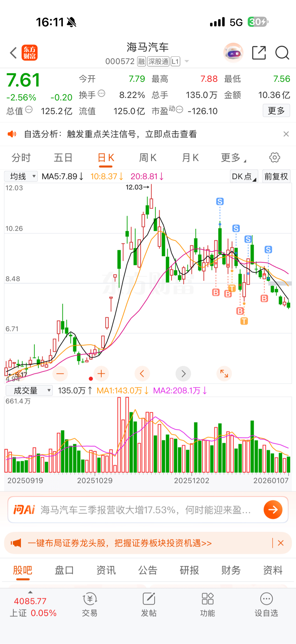Image resolution: width=296 pixels, height=644 pixels.
Task: Open chart settings gear icon
Action: pyautogui.click(x=274, y=157)
